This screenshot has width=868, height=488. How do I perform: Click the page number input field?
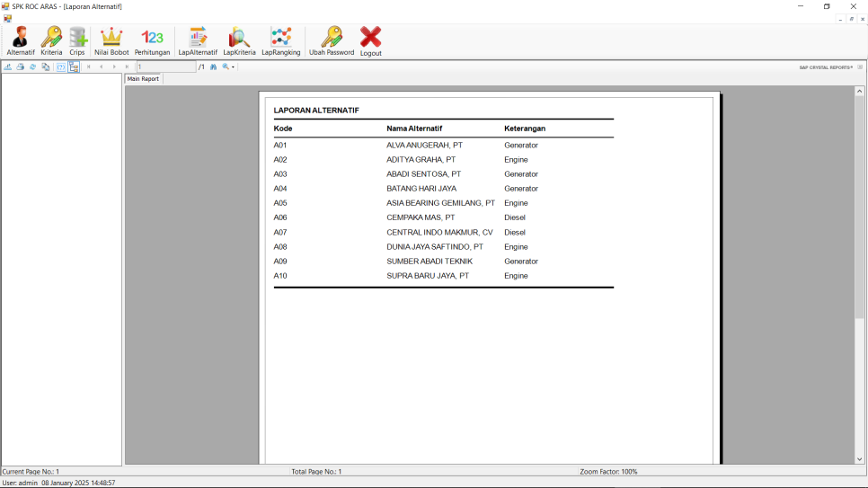pyautogui.click(x=165, y=67)
